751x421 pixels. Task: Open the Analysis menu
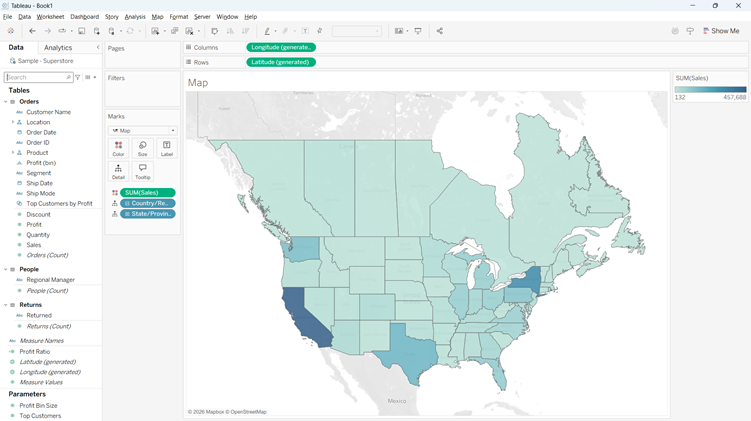tap(135, 17)
